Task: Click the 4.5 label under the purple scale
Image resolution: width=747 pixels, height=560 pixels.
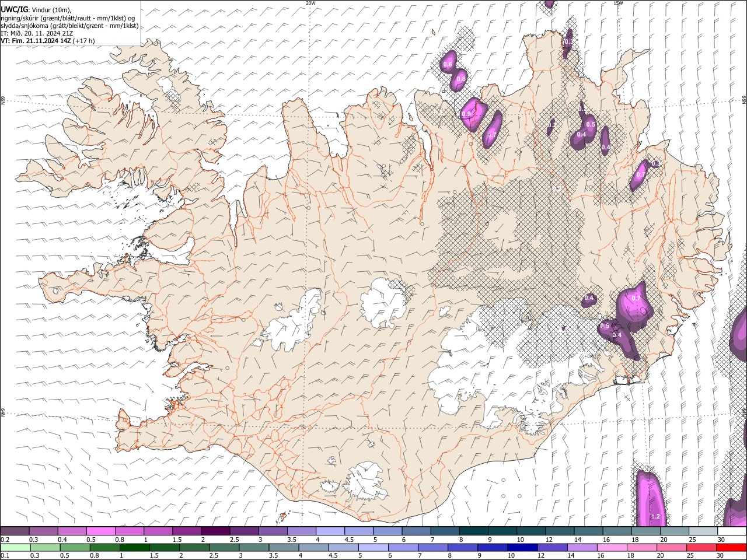Action: (349, 540)
